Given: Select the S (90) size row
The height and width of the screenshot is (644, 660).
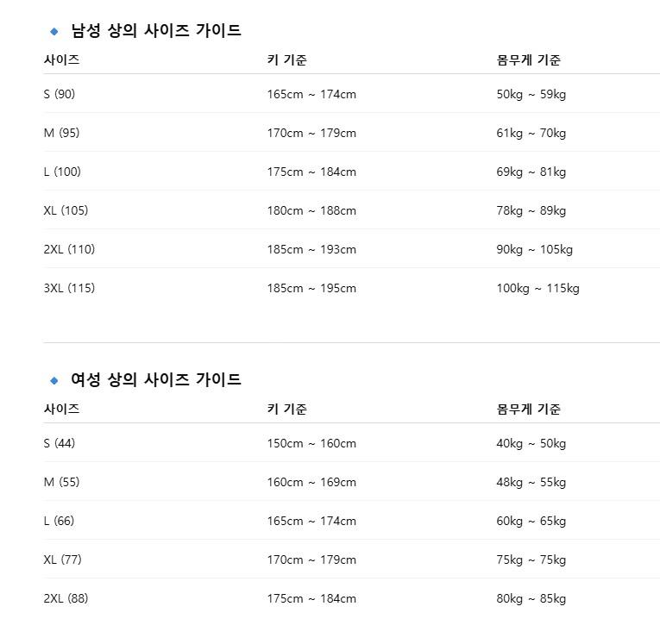Looking at the screenshot, I should click(60, 94).
